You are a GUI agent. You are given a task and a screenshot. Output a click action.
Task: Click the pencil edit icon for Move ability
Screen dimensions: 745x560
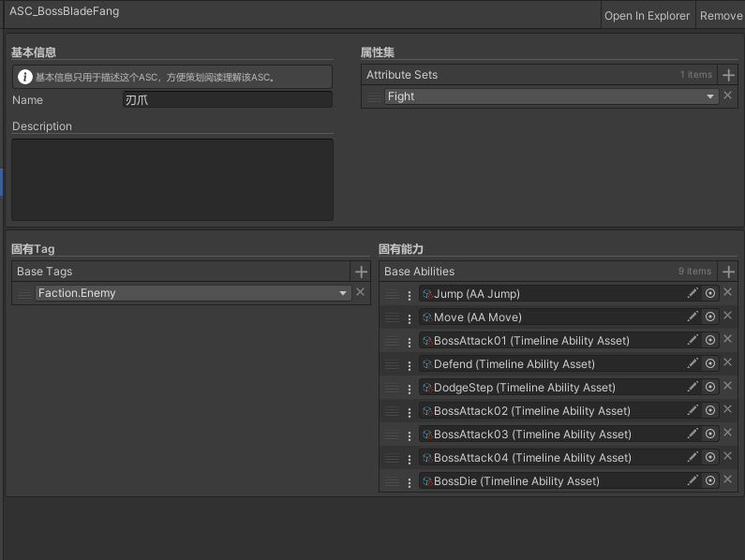(x=693, y=317)
